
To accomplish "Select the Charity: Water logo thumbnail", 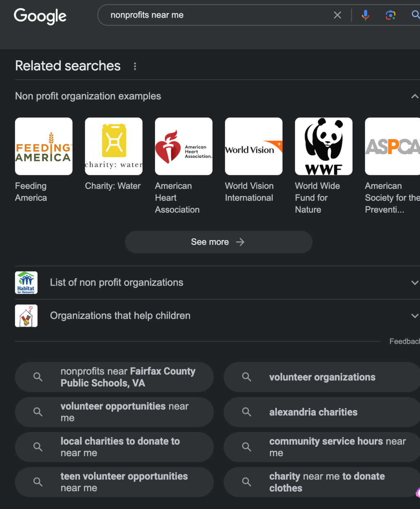I will pos(114,147).
